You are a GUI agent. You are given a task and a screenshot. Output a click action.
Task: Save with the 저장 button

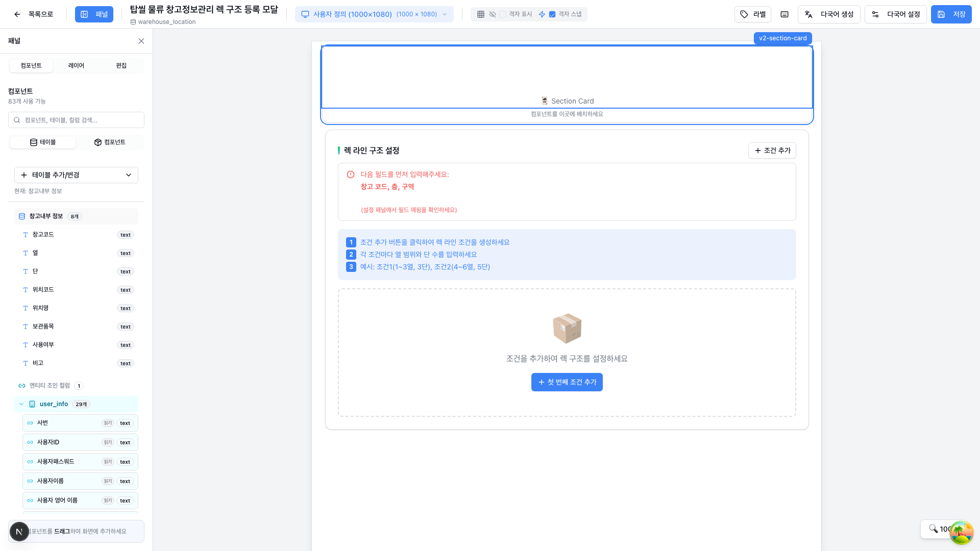[951, 14]
